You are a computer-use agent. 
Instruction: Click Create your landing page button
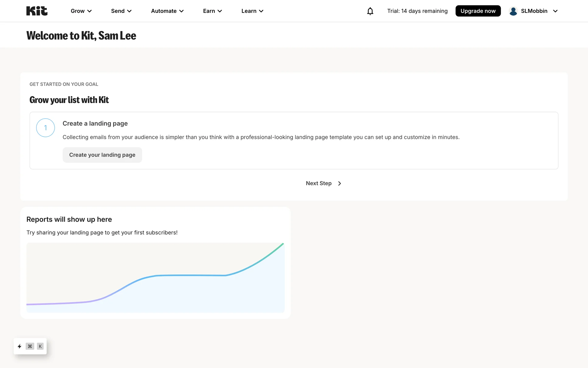[x=102, y=155]
